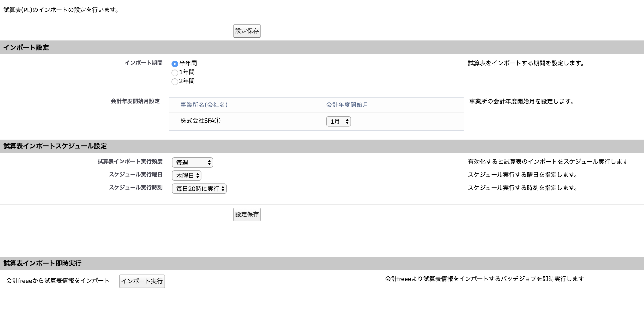Click the 事業所名(会社名) column header

204,105
